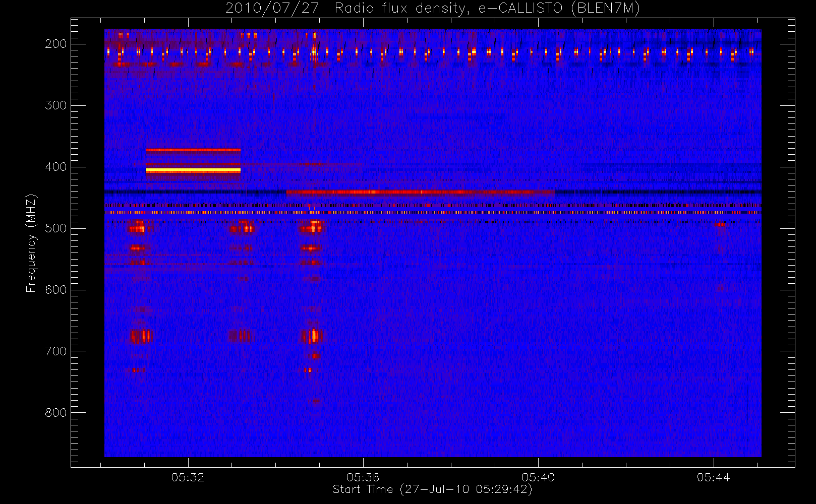
Task: Click the 700 frequency tick label
Action: pyautogui.click(x=56, y=351)
